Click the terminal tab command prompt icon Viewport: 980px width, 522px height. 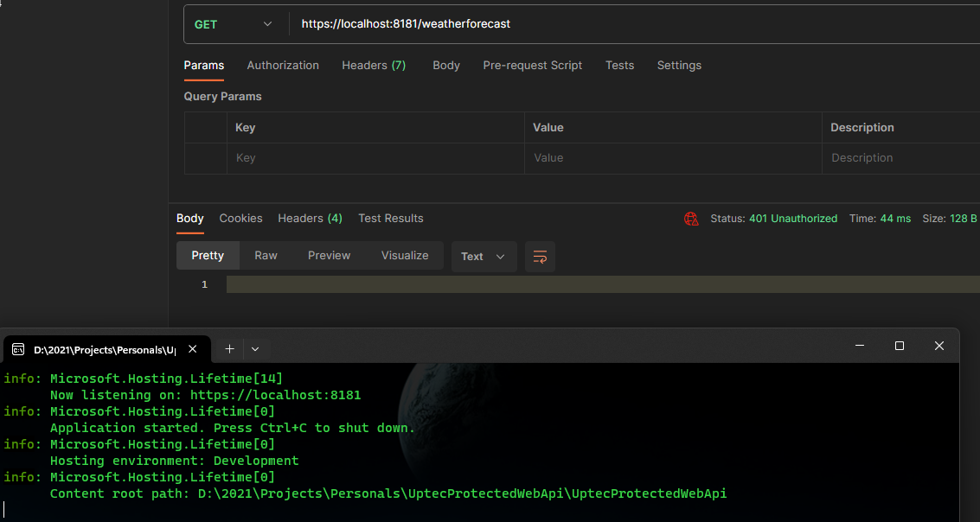coord(18,349)
